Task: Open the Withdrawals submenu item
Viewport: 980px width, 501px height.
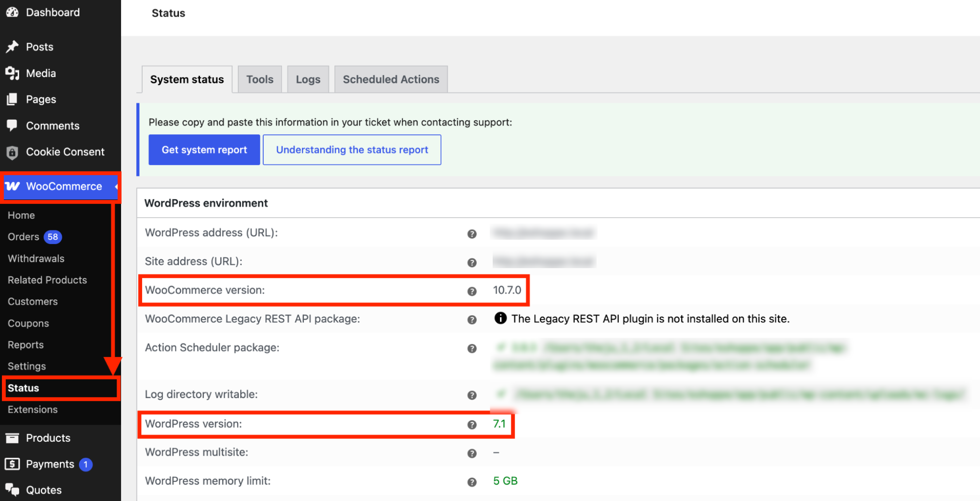Action: click(36, 258)
